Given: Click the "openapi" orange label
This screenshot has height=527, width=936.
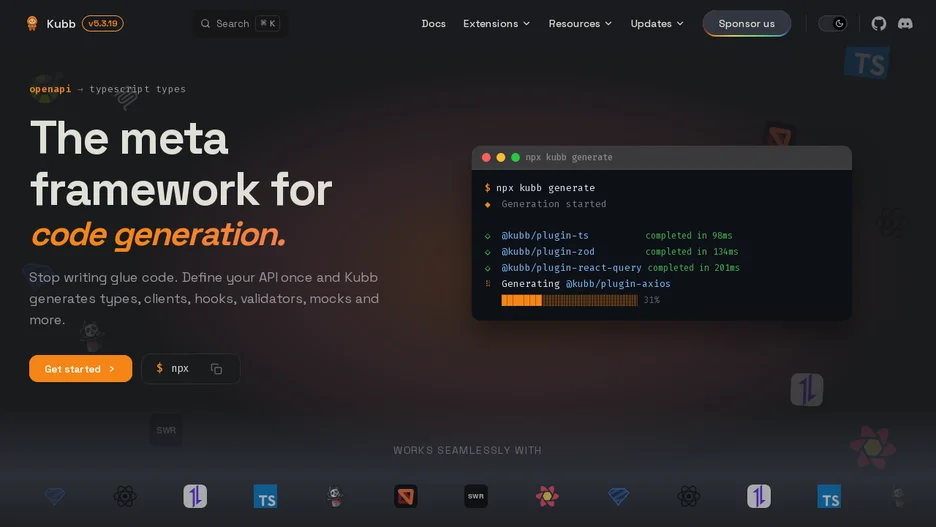Looking at the screenshot, I should pos(50,89).
